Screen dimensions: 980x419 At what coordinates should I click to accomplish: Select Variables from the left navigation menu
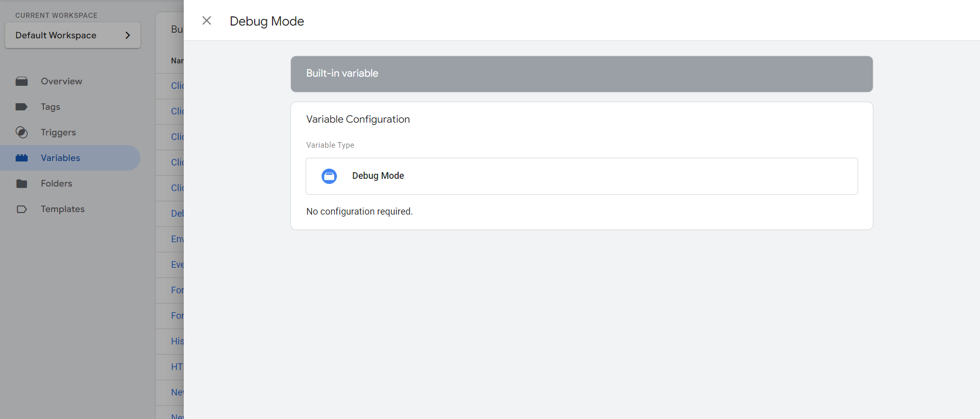click(60, 157)
